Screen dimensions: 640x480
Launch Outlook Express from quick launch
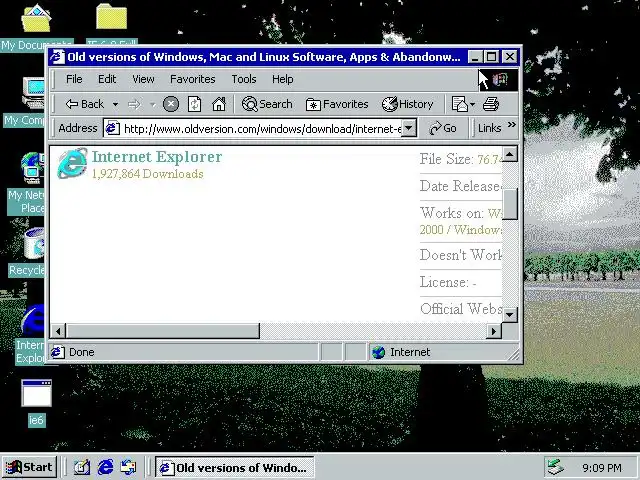[x=129, y=467]
